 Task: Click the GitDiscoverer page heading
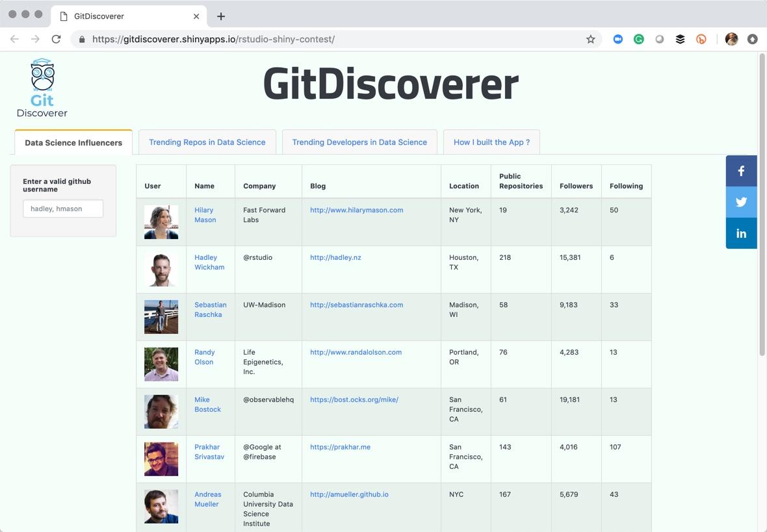click(391, 84)
